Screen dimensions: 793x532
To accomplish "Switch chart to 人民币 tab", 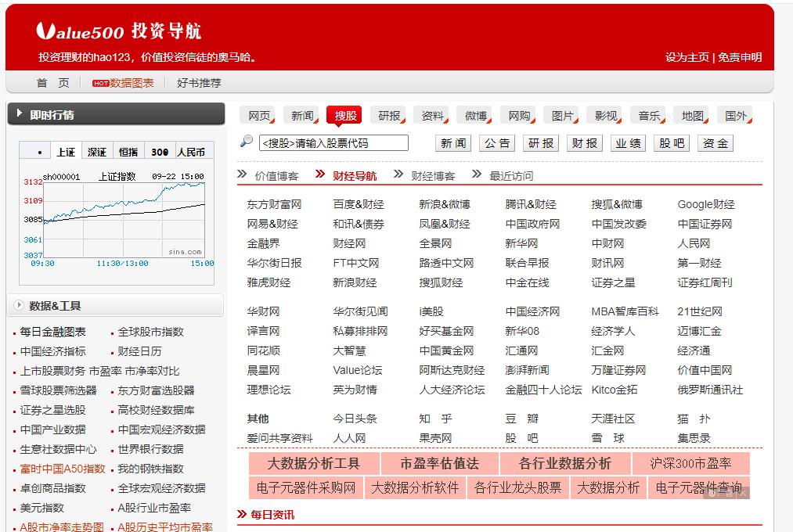I will click(191, 152).
